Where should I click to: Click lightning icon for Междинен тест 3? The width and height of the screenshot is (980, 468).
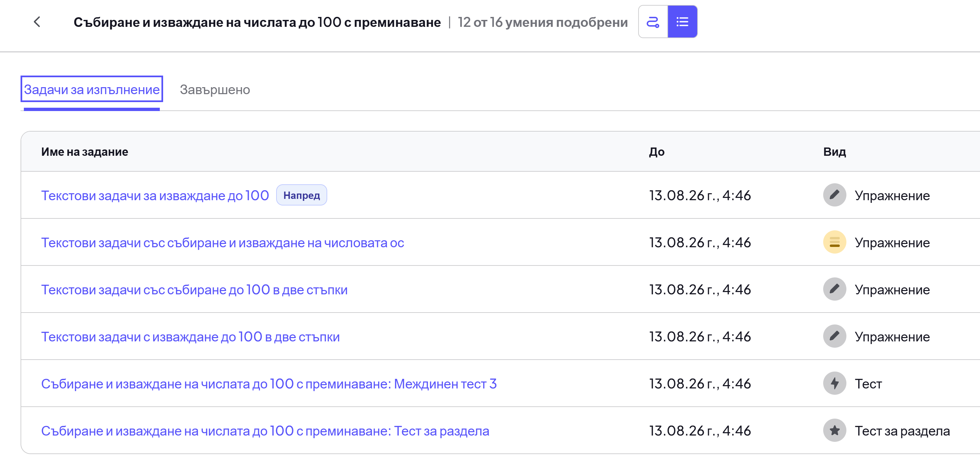click(x=835, y=383)
